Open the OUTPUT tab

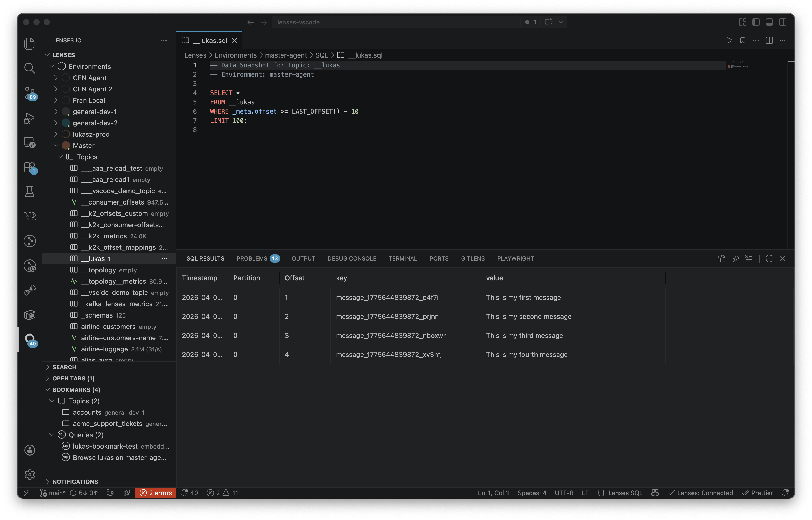[x=303, y=258]
